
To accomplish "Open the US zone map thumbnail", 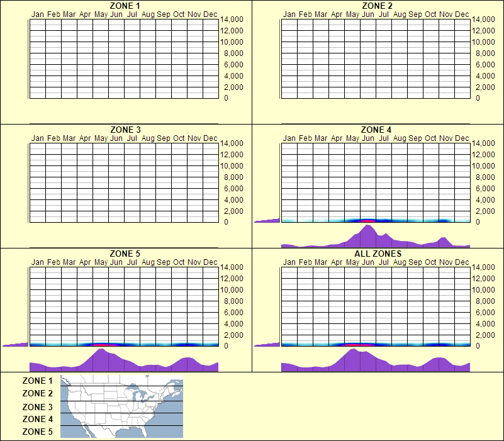I will pos(121,406).
